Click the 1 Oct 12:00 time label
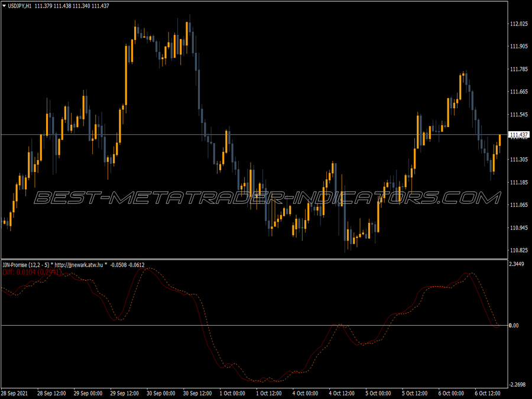The height and width of the screenshot is (399, 532). [x=269, y=393]
